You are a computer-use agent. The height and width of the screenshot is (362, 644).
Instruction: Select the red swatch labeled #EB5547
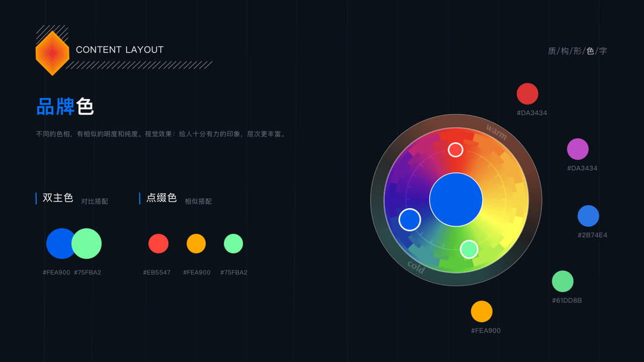coord(159,243)
